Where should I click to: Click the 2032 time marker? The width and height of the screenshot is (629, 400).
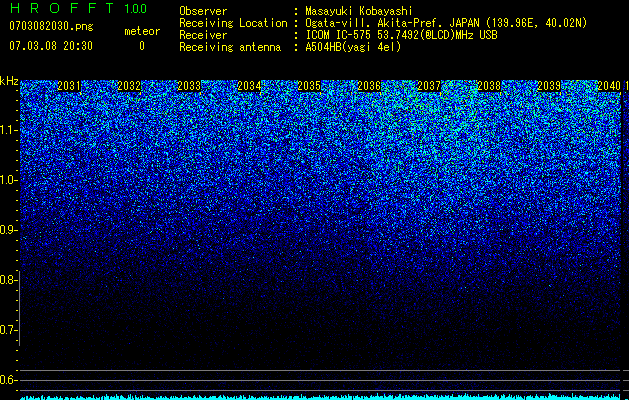pos(129,86)
